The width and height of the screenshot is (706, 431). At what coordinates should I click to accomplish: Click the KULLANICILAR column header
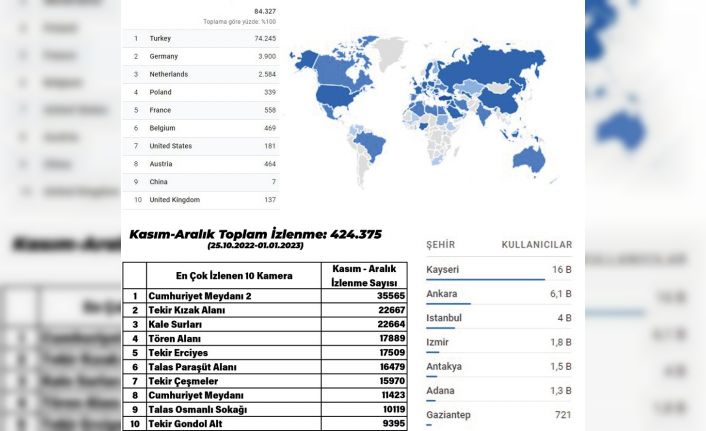pyautogui.click(x=536, y=244)
